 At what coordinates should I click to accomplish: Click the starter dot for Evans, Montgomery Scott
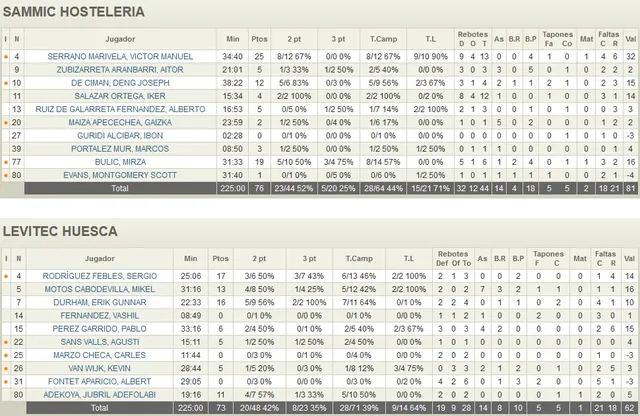point(6,174)
